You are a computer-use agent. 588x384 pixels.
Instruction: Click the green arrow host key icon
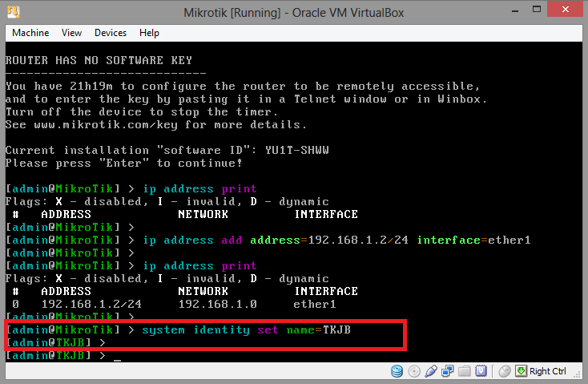click(x=521, y=371)
